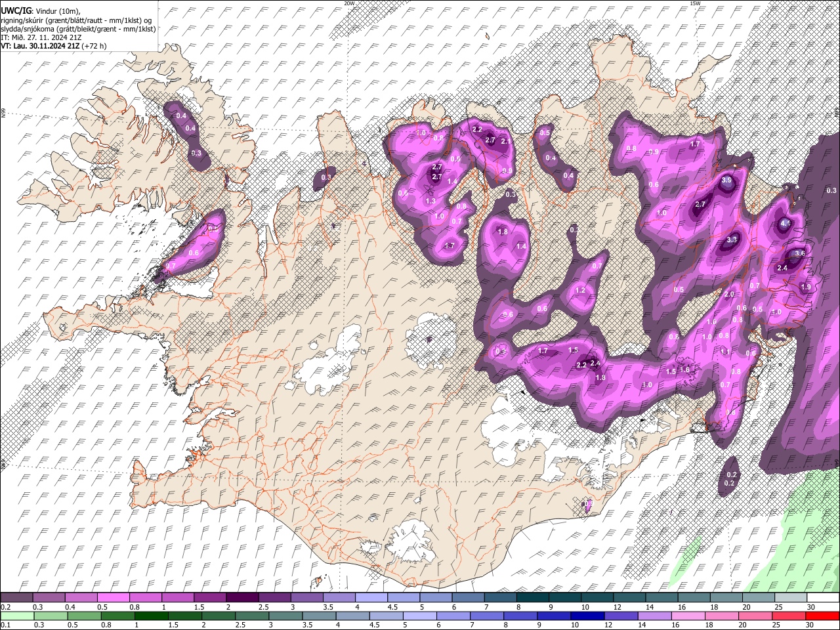The image size is (840, 630).
Task: Select the 'IT: Mið. 27. 11. 2024 21Z' line
Action: (x=41, y=37)
